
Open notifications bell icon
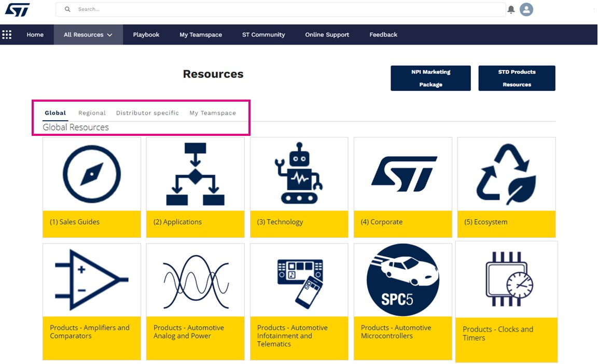tap(511, 9)
